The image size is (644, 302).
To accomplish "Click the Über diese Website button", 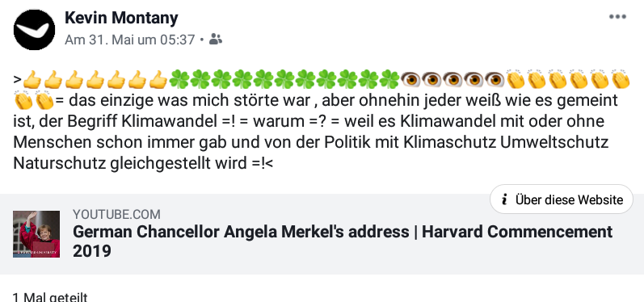I will click(562, 199).
